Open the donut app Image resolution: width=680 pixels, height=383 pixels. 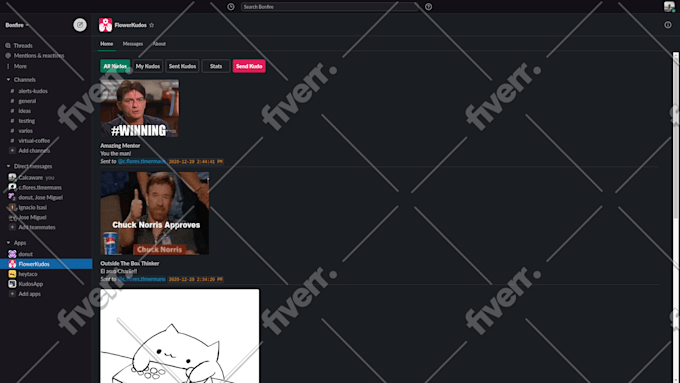[x=25, y=254]
